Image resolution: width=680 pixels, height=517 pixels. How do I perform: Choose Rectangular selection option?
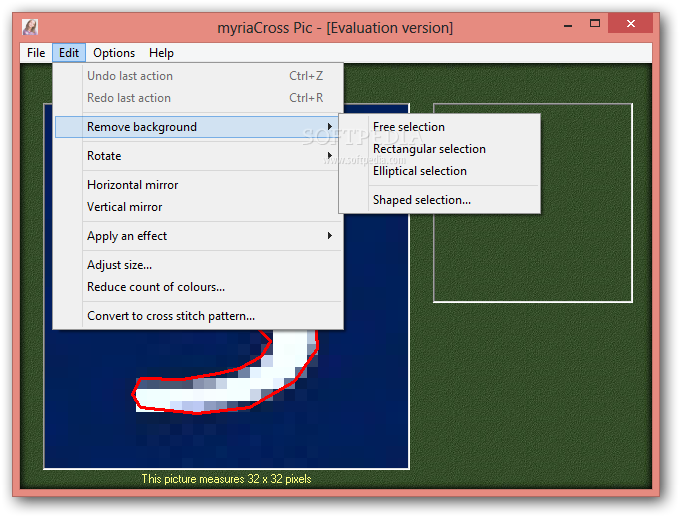439,149
